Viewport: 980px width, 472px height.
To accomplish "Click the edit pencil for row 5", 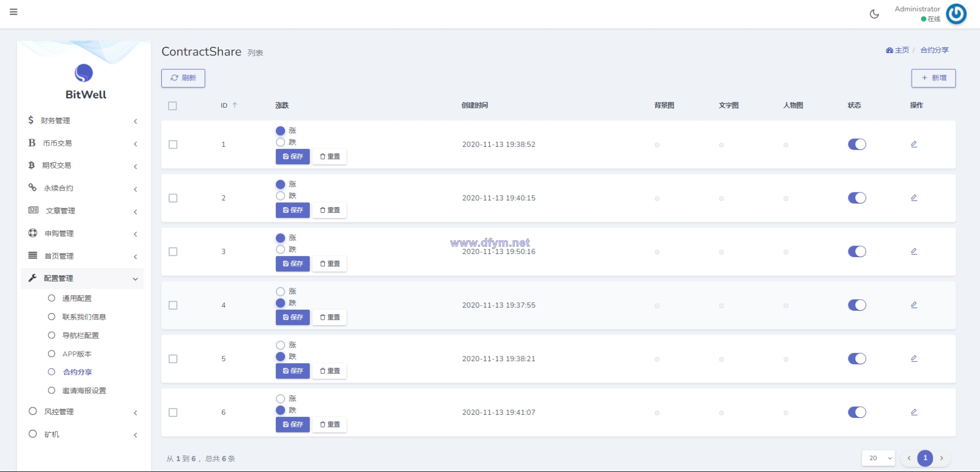I will [914, 359].
